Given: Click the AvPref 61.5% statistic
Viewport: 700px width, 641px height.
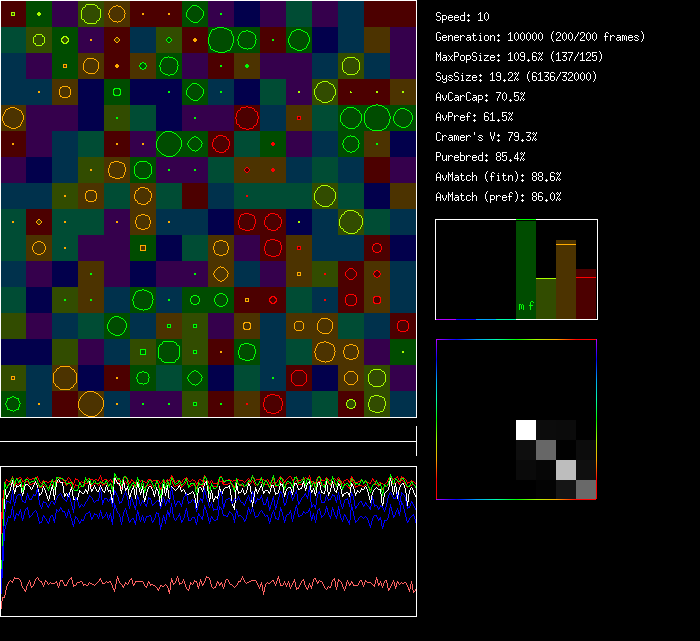Looking at the screenshot, I should 474,117.
